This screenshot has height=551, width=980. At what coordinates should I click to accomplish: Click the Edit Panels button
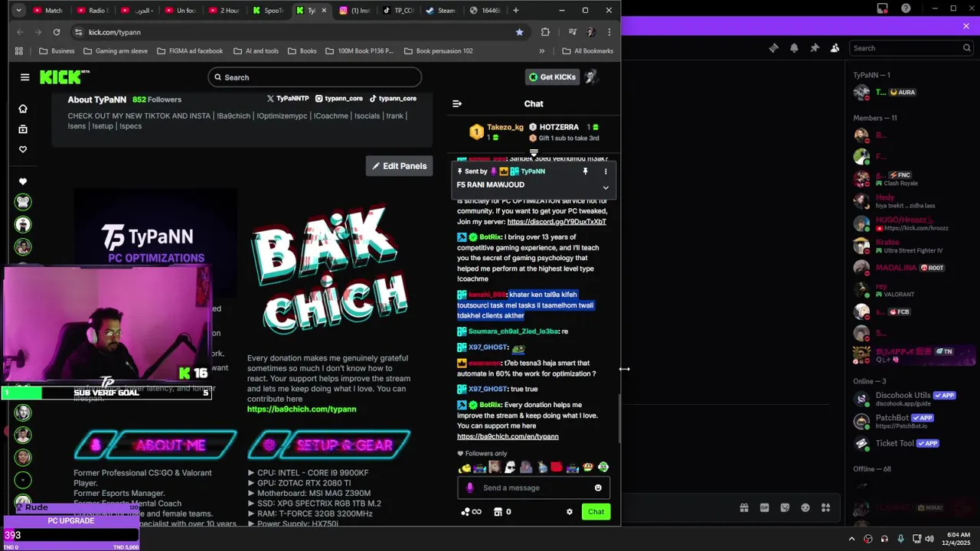pos(400,166)
